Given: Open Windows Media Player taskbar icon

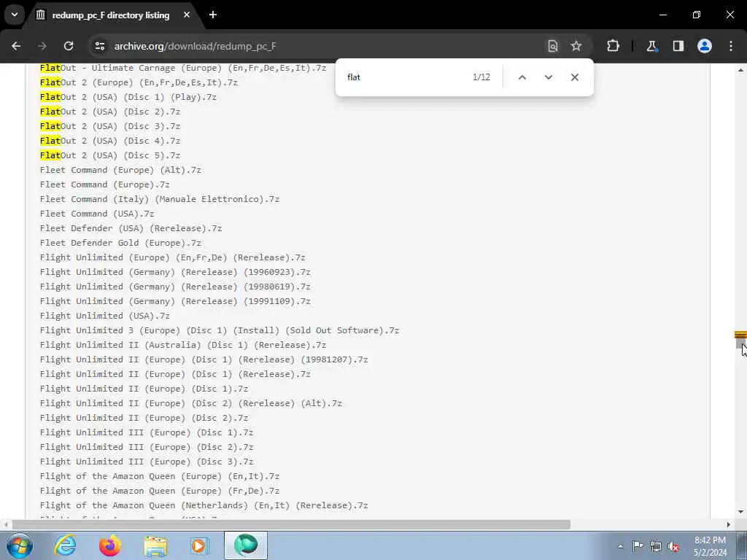Looking at the screenshot, I should (200, 545).
